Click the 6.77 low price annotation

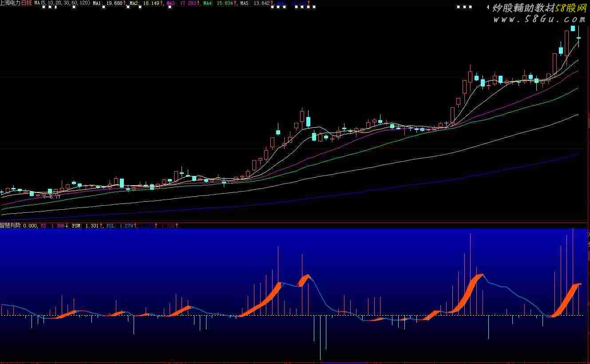click(54, 196)
